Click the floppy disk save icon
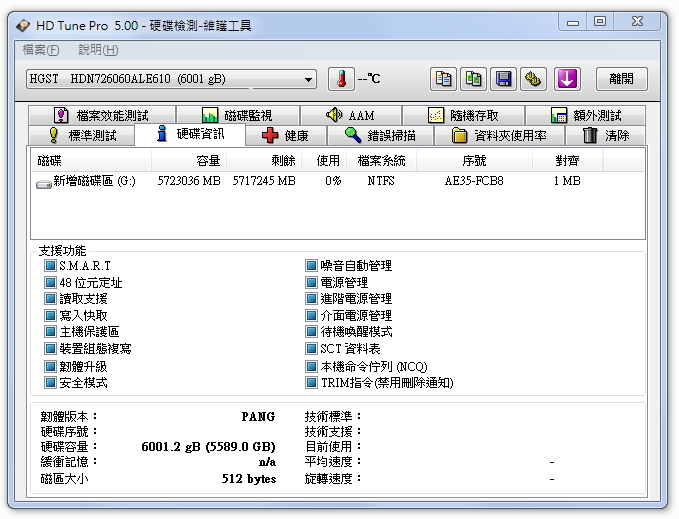The width and height of the screenshot is (679, 519). 504,79
